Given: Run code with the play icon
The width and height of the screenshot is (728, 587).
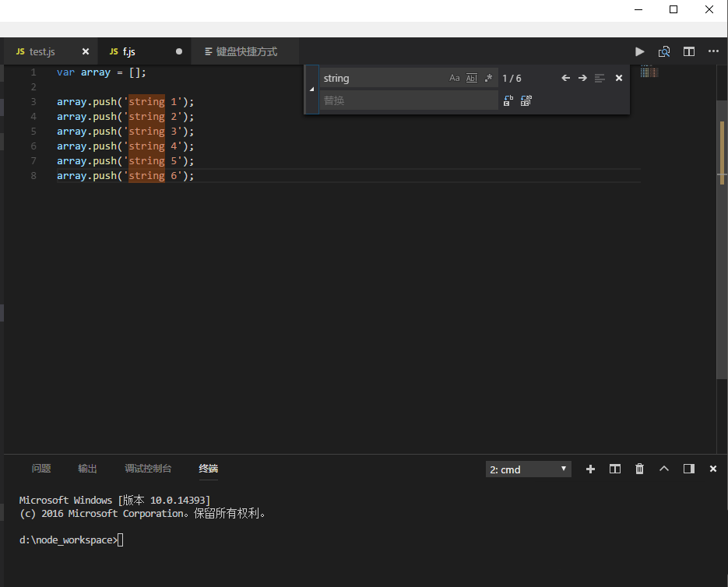Looking at the screenshot, I should [639, 51].
